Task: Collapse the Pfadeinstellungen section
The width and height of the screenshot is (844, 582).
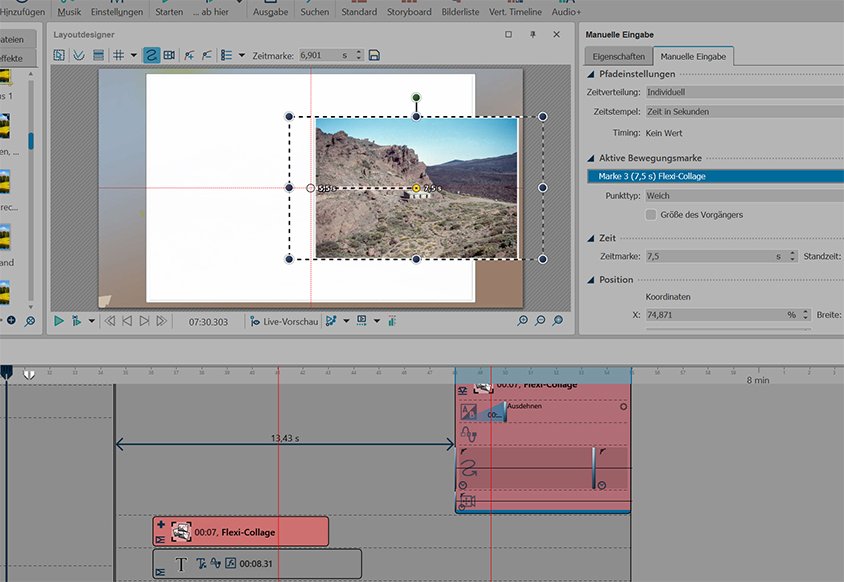Action: [x=591, y=74]
